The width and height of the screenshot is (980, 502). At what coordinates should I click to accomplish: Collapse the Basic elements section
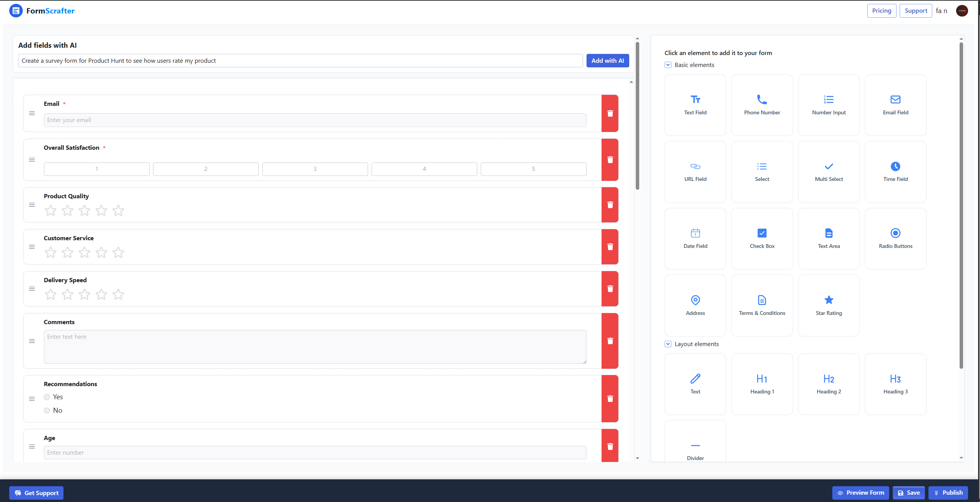point(668,65)
